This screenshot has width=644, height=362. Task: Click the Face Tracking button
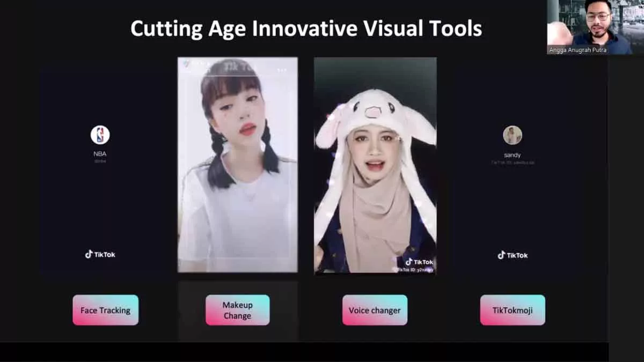[x=105, y=310]
